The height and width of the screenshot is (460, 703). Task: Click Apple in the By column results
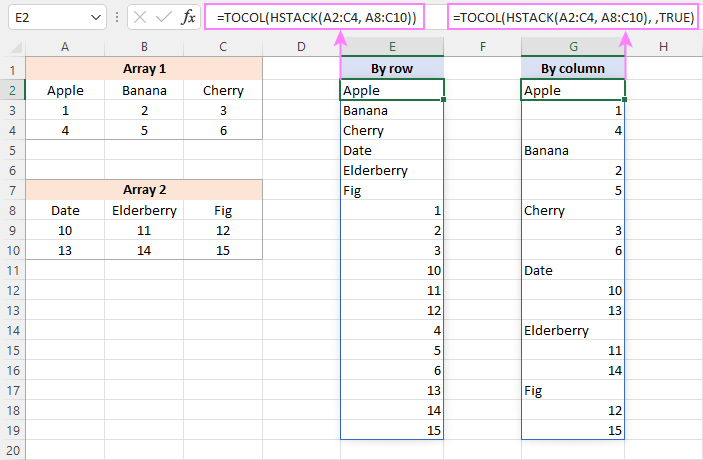[x=573, y=90]
